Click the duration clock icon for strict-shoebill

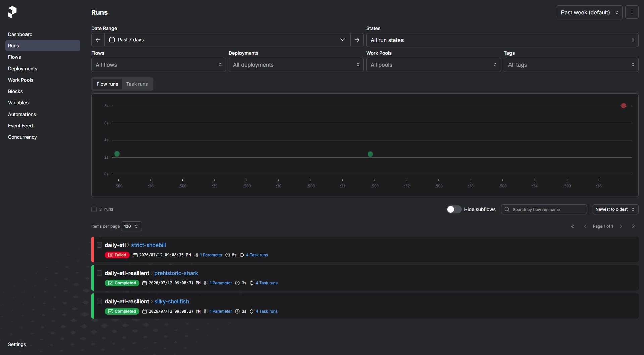point(228,255)
